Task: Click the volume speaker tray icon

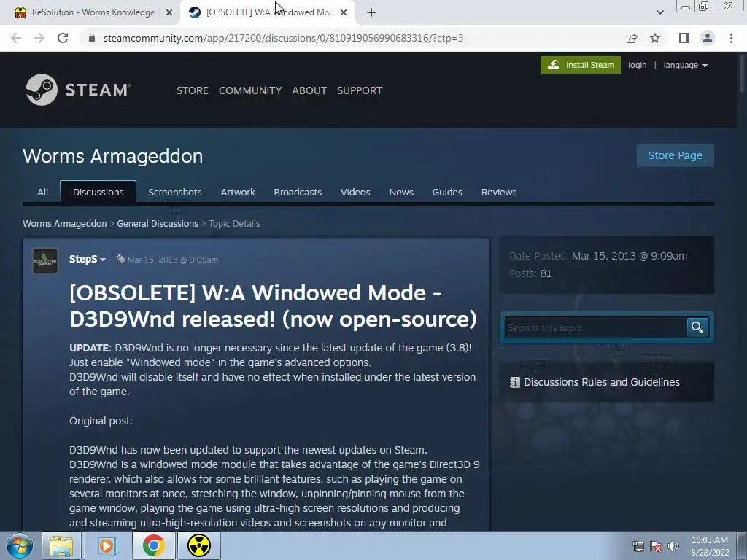Action: pos(673,546)
